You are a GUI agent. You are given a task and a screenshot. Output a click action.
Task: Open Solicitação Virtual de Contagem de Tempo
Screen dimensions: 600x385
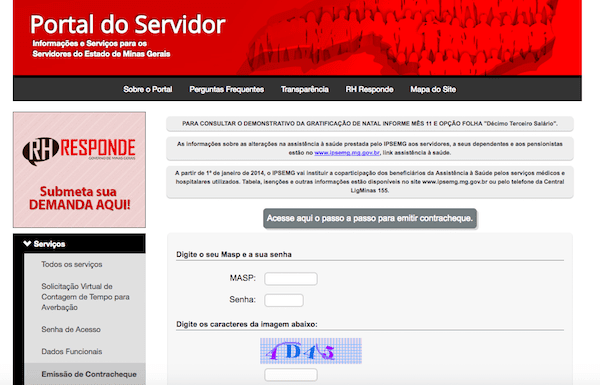tap(85, 297)
